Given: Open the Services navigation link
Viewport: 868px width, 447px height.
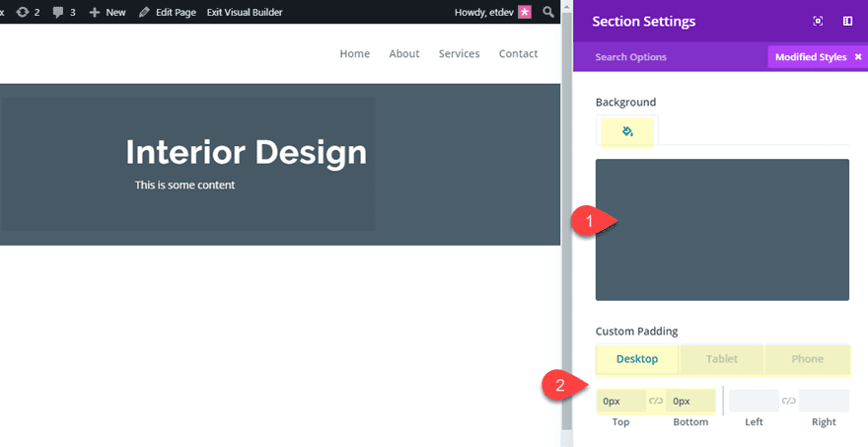Looking at the screenshot, I should [459, 53].
